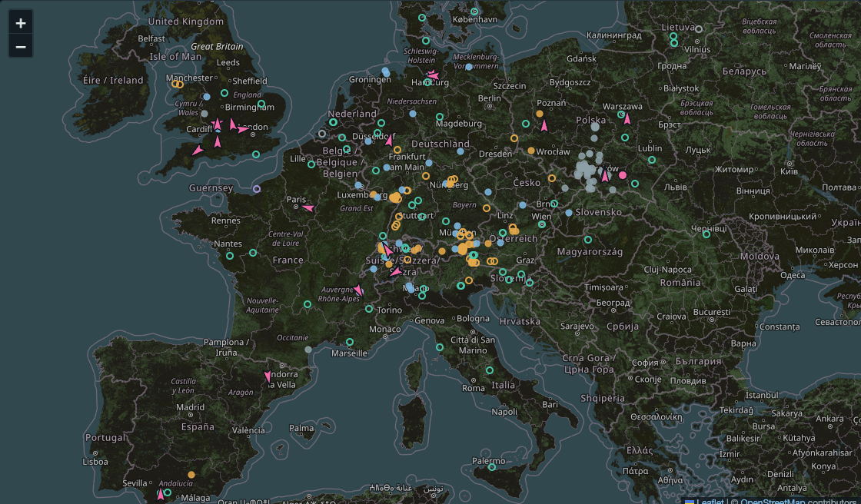This screenshot has height=504, width=861.
Task: Select the pink arrow marker beside Paris
Action: (308, 208)
